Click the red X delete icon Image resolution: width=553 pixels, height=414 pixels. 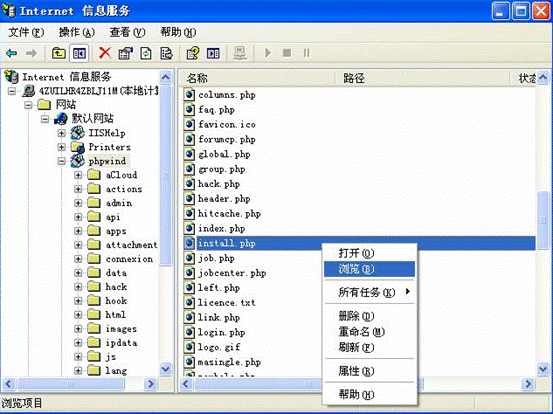(105, 53)
